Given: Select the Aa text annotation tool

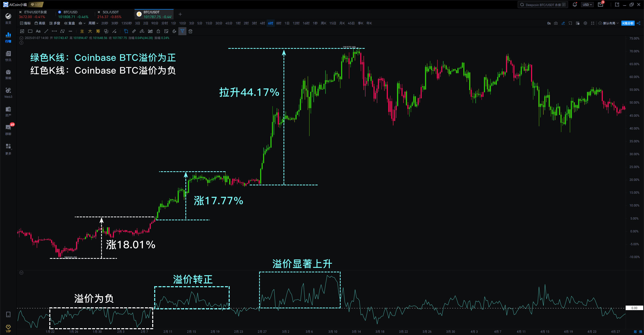Looking at the screenshot, I should point(38,31).
